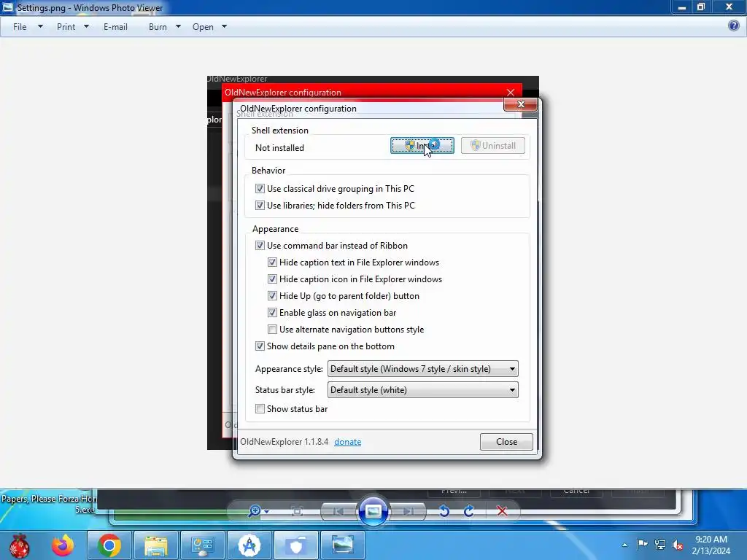
Task: Open the shield folder taskbar icon
Action: (x=296, y=545)
